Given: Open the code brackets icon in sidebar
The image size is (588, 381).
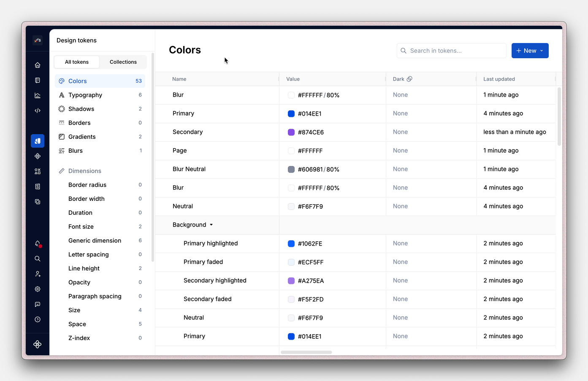Looking at the screenshot, I should click(38, 111).
